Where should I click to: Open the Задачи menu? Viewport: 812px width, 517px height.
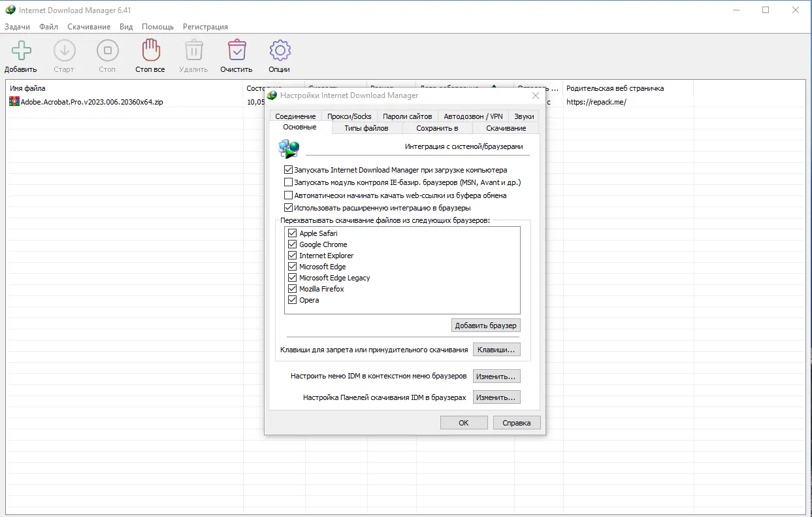click(x=18, y=27)
